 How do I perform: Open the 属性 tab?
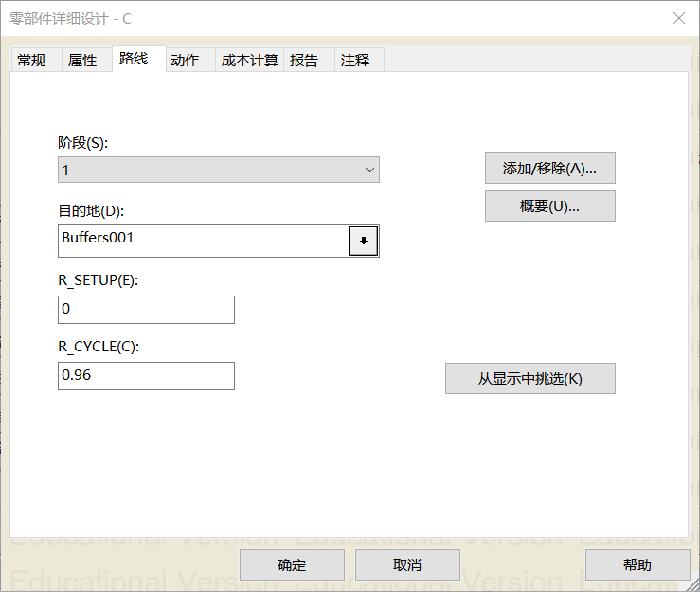(x=82, y=61)
